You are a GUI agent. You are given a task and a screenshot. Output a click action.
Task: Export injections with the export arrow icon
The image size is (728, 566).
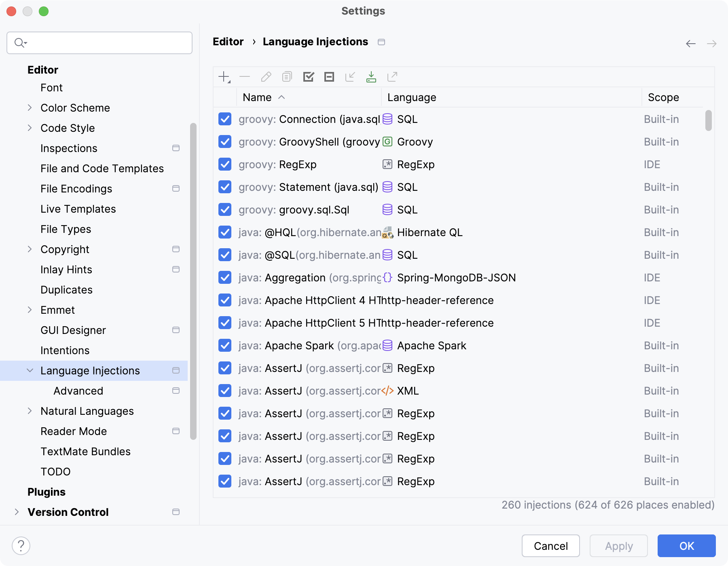click(393, 76)
